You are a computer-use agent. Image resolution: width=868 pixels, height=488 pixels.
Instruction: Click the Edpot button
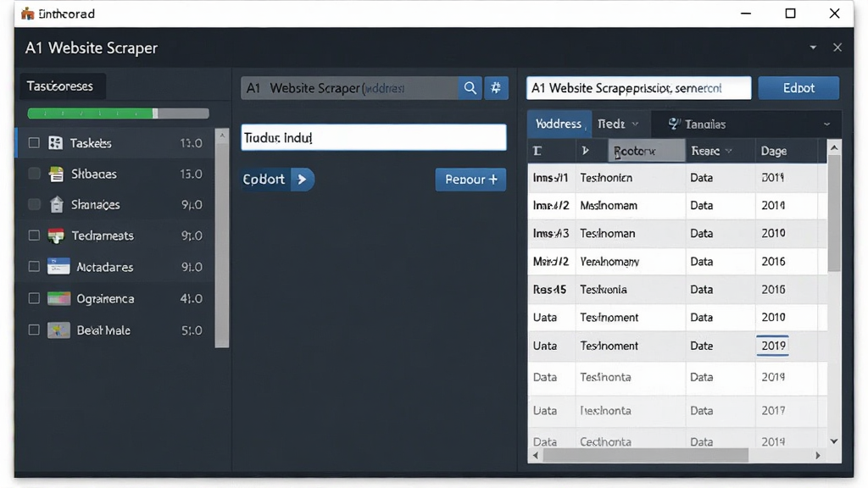798,88
